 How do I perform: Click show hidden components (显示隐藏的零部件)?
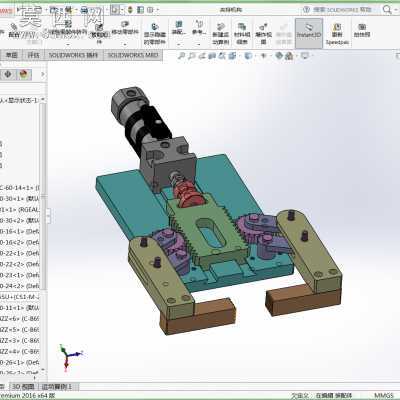(155, 33)
